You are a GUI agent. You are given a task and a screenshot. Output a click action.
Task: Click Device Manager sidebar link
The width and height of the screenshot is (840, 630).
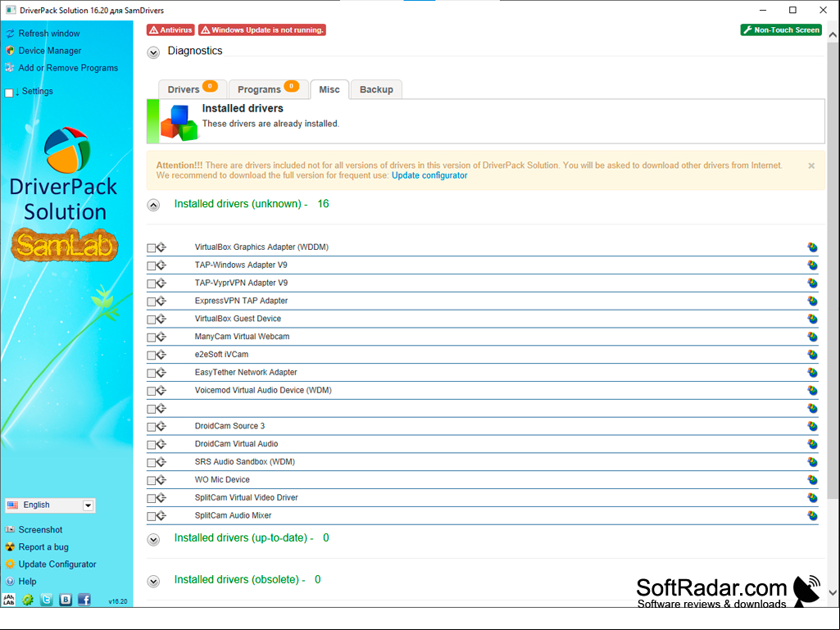[50, 50]
